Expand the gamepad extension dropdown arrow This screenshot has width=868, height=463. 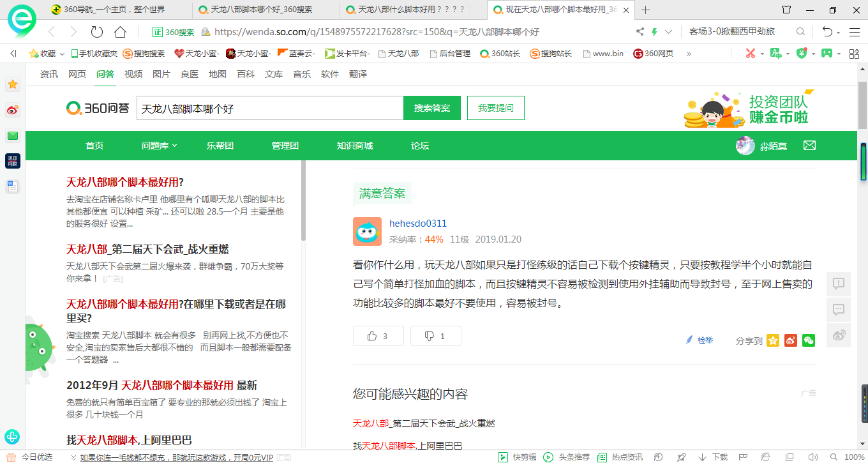pyautogui.click(x=839, y=54)
